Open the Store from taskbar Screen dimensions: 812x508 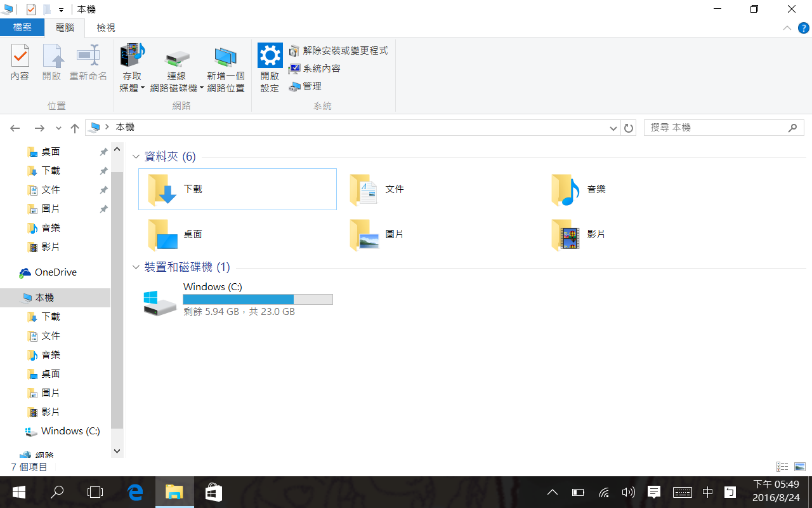(x=213, y=492)
